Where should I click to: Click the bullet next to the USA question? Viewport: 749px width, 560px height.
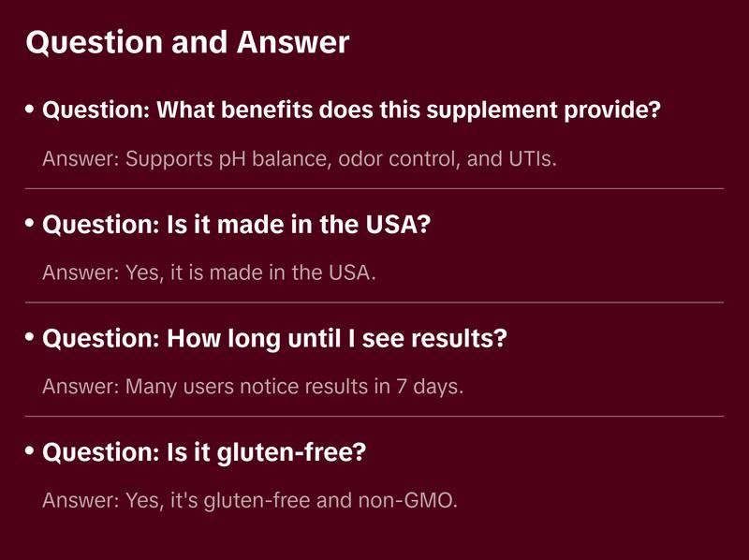point(30,224)
